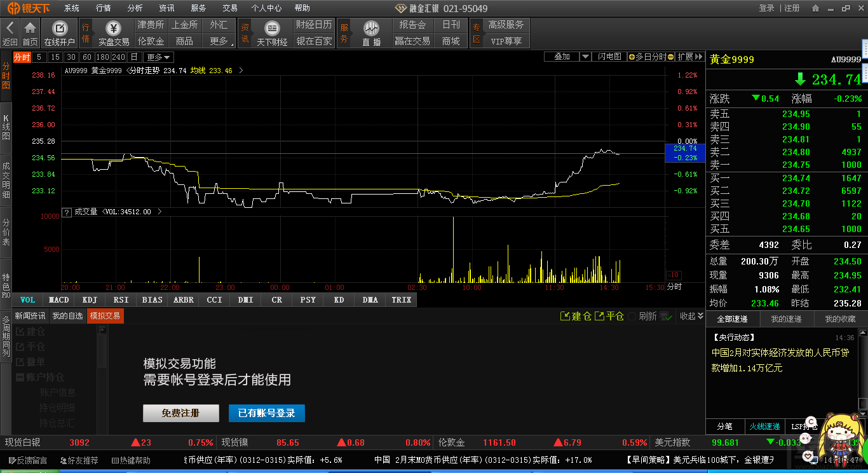Click the 银天下 logo
This screenshot has height=473, width=868.
[28, 8]
